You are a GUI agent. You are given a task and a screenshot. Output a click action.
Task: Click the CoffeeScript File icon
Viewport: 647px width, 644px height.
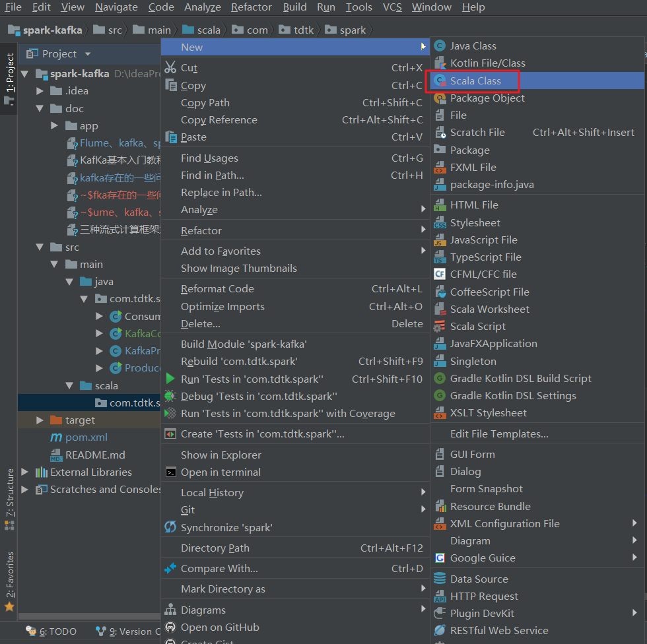pos(440,292)
